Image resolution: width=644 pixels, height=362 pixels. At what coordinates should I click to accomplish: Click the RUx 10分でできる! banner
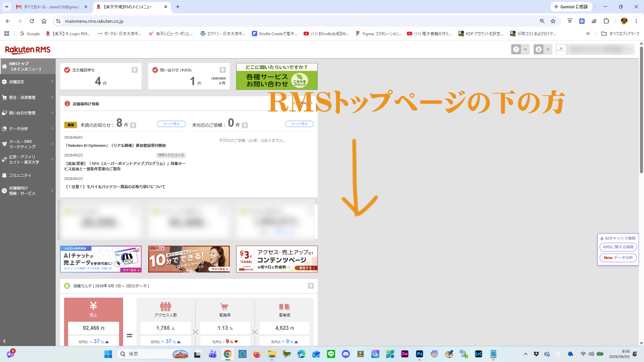tap(189, 259)
